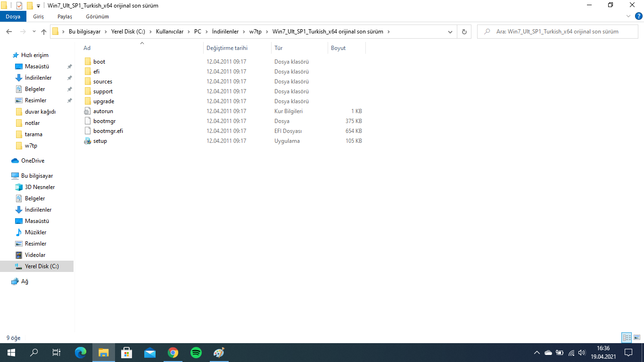
Task: Open the Explorer help button
Action: click(x=639, y=16)
